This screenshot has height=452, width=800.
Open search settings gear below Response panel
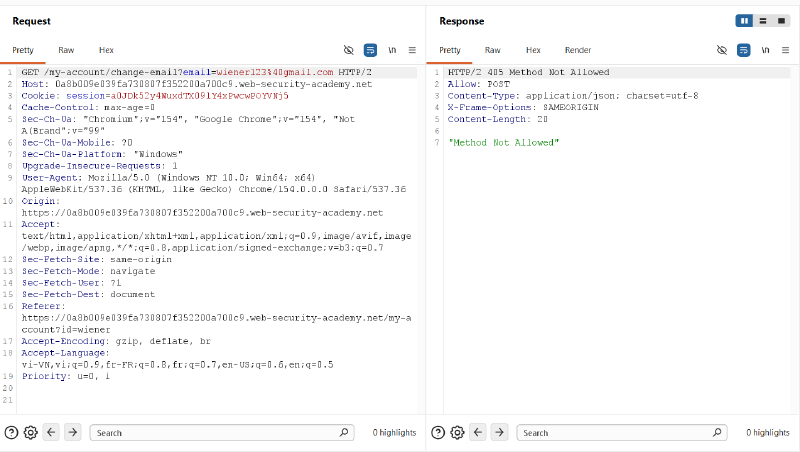point(457,433)
